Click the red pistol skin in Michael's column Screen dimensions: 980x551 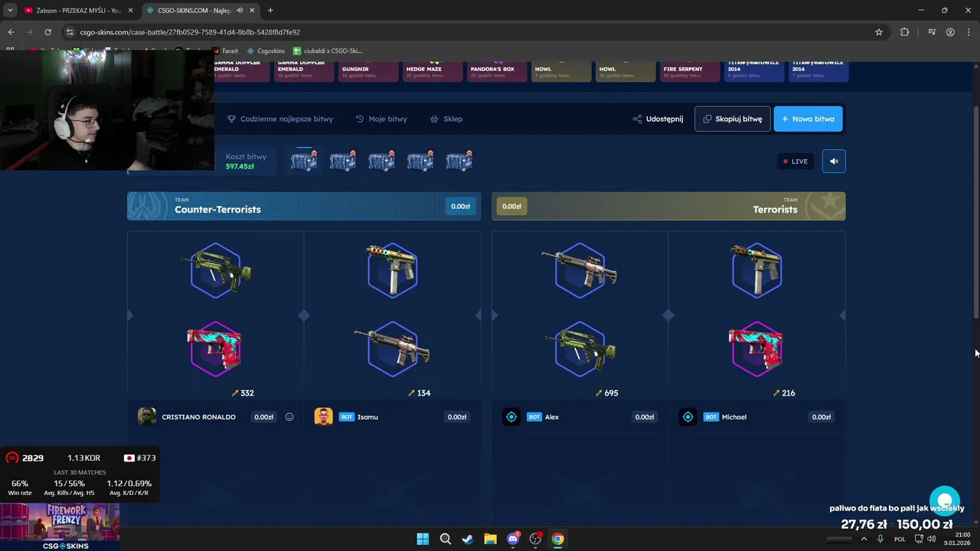[756, 349]
